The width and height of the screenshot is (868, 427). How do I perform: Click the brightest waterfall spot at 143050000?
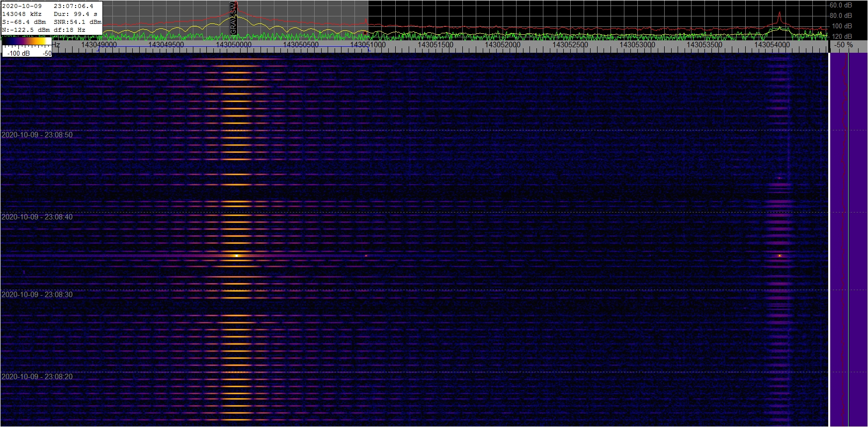point(236,256)
